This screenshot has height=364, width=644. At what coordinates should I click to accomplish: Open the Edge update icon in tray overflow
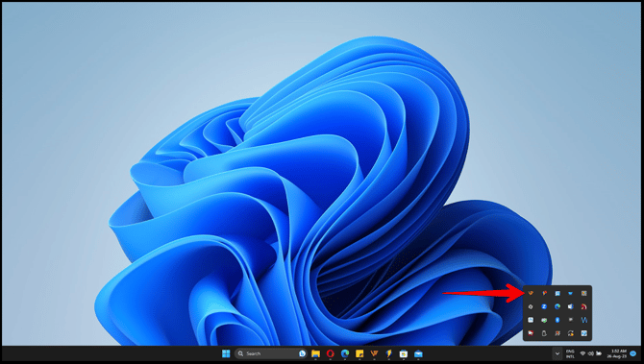(557, 306)
